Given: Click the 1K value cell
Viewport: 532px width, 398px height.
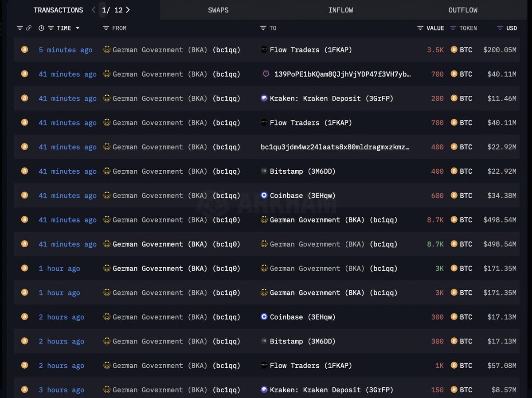Looking at the screenshot, I should (439, 366).
